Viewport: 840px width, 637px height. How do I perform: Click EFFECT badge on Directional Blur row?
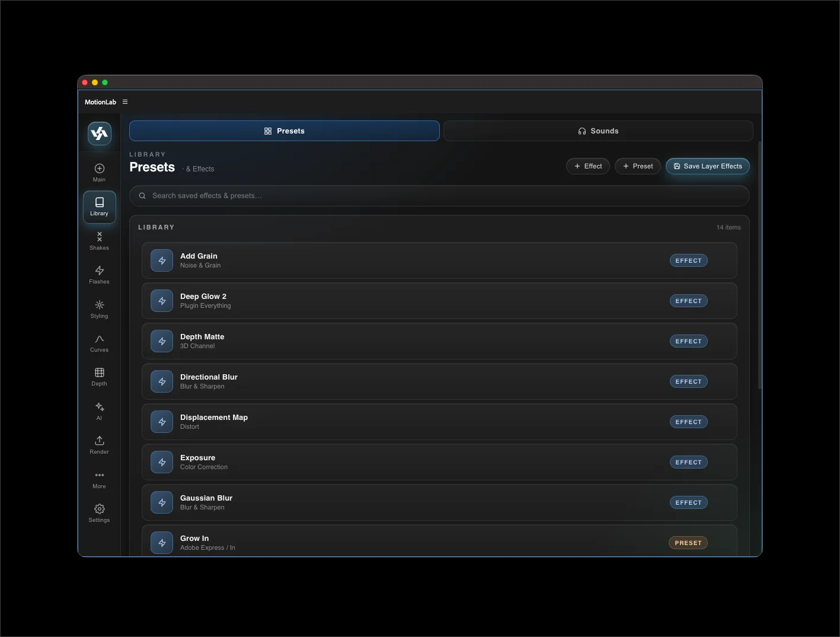coord(688,381)
